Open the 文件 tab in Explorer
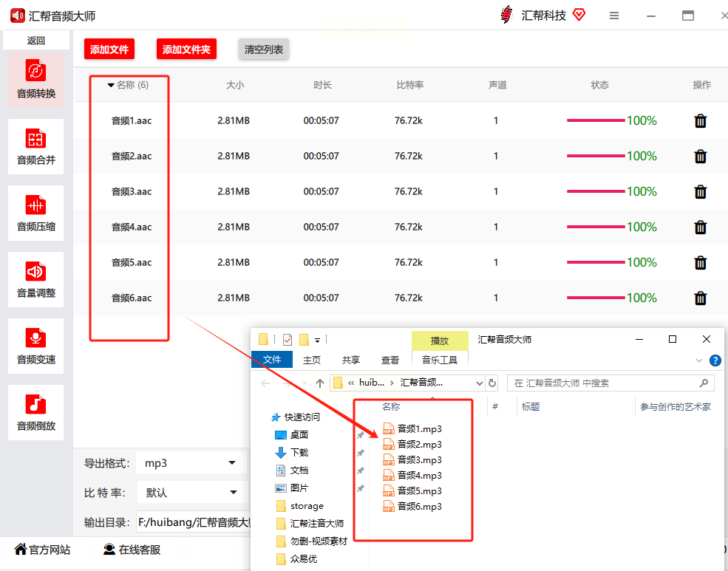This screenshot has height=571, width=728. coord(271,360)
